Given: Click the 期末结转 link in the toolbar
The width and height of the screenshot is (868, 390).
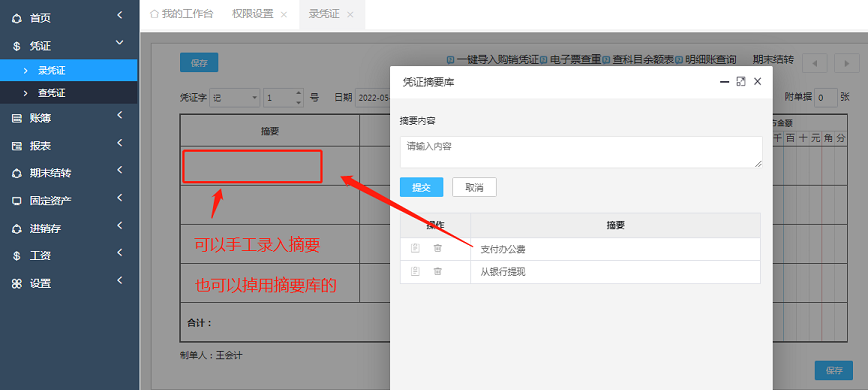Looking at the screenshot, I should 773,60.
